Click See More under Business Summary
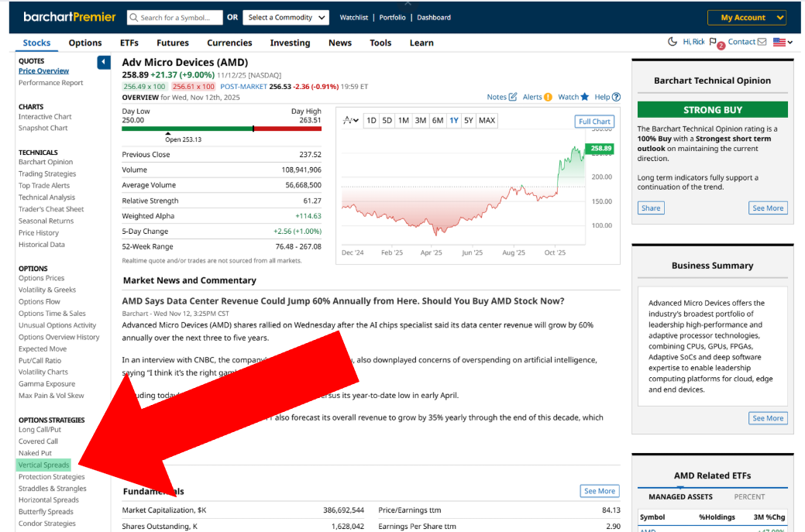 click(x=768, y=418)
